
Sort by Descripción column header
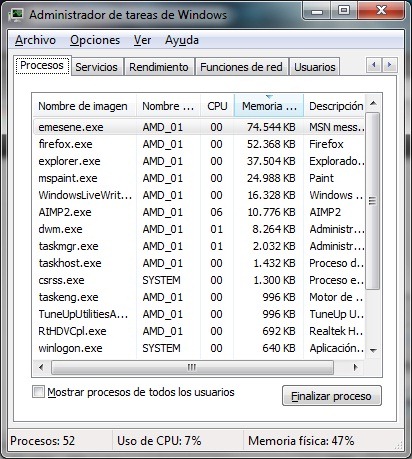tap(334, 106)
